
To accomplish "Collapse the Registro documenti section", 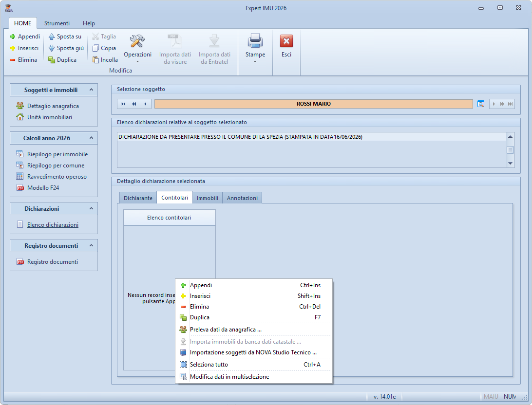I will (x=90, y=246).
